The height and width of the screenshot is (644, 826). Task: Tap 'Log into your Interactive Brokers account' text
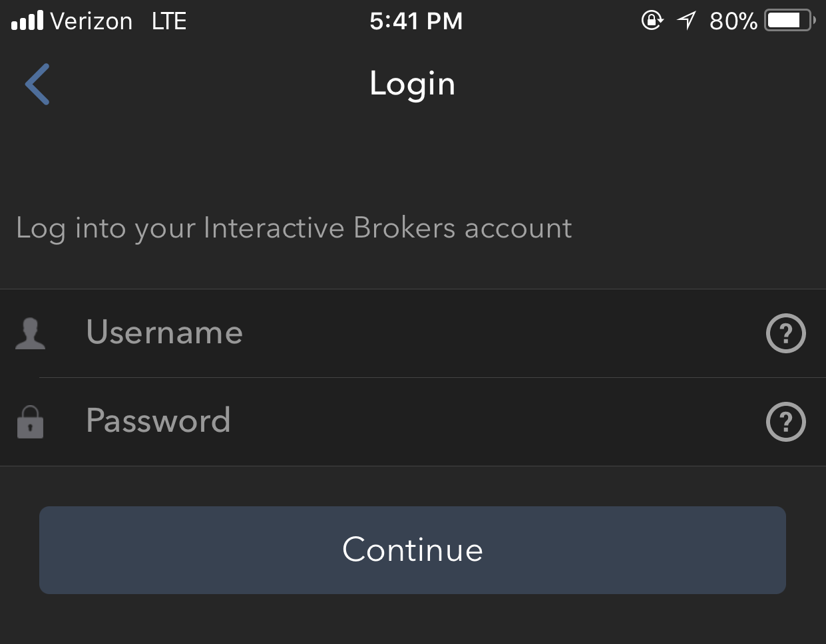(x=294, y=228)
